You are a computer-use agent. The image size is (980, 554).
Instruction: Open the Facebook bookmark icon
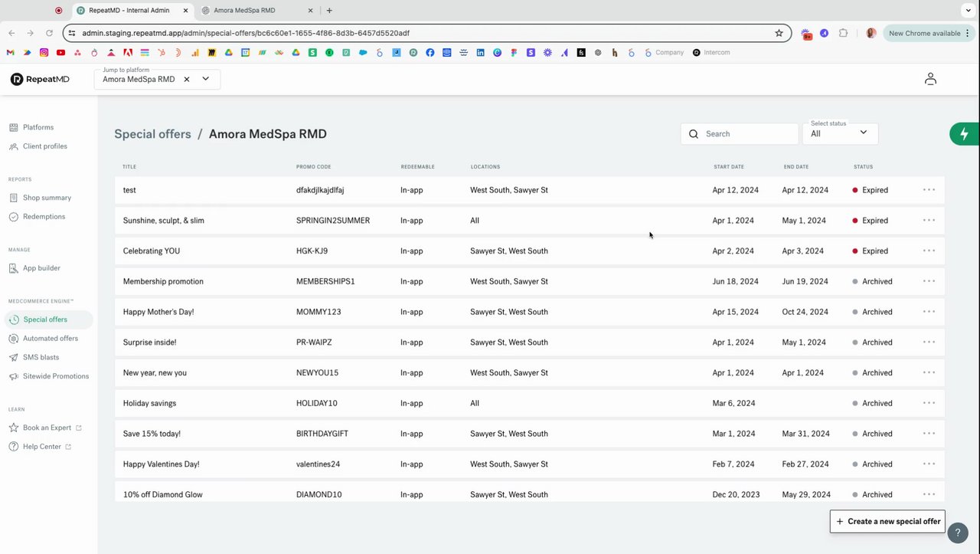(x=430, y=53)
